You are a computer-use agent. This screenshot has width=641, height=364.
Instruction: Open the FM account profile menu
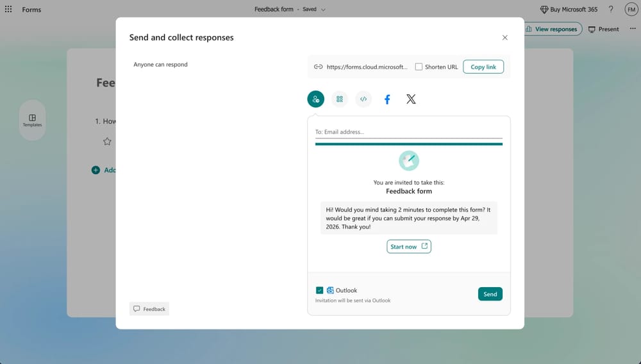coord(631,10)
